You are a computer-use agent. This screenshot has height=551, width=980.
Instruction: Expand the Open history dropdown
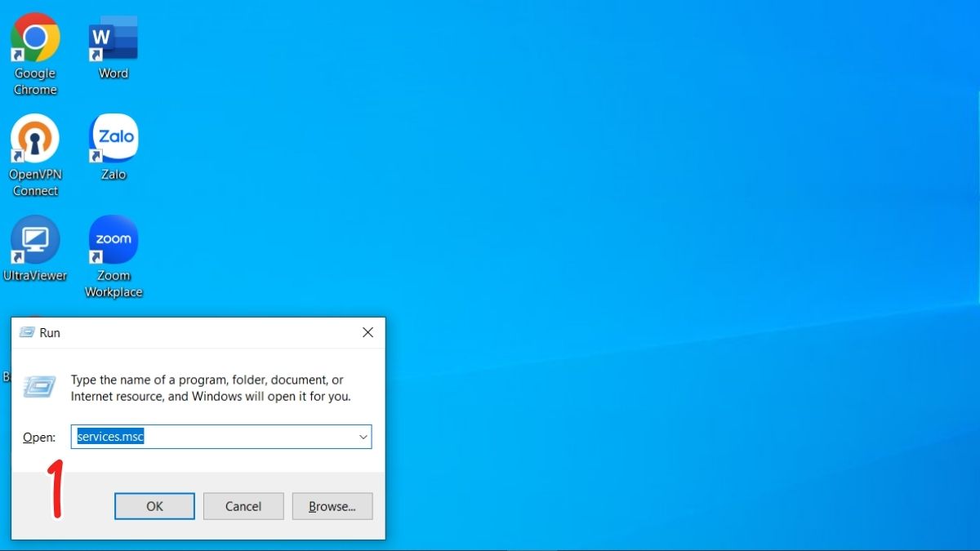tap(363, 436)
